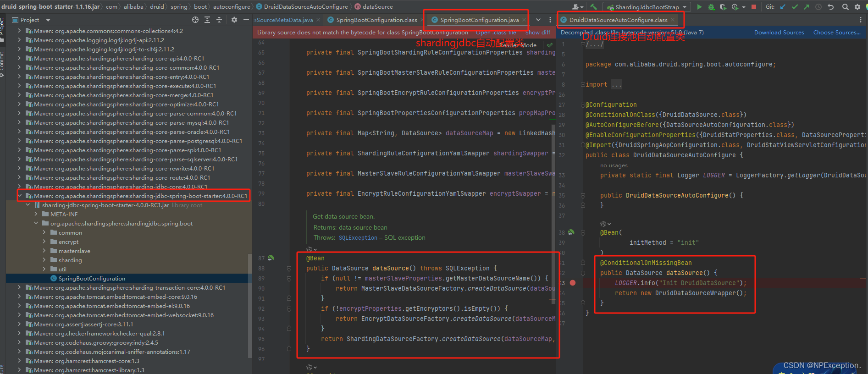Run with coverage icon in toolbar

coord(723,7)
